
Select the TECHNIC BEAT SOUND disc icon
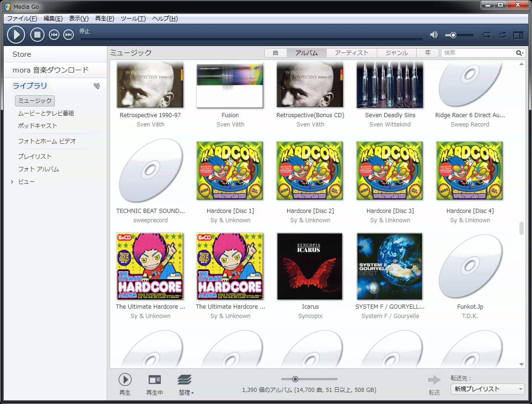click(150, 171)
